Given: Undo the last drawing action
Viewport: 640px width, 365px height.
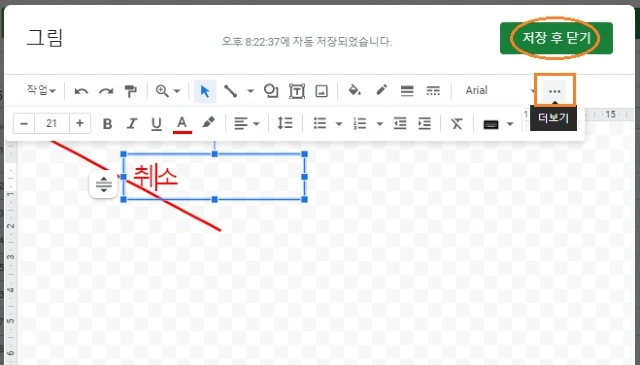Looking at the screenshot, I should (x=81, y=91).
